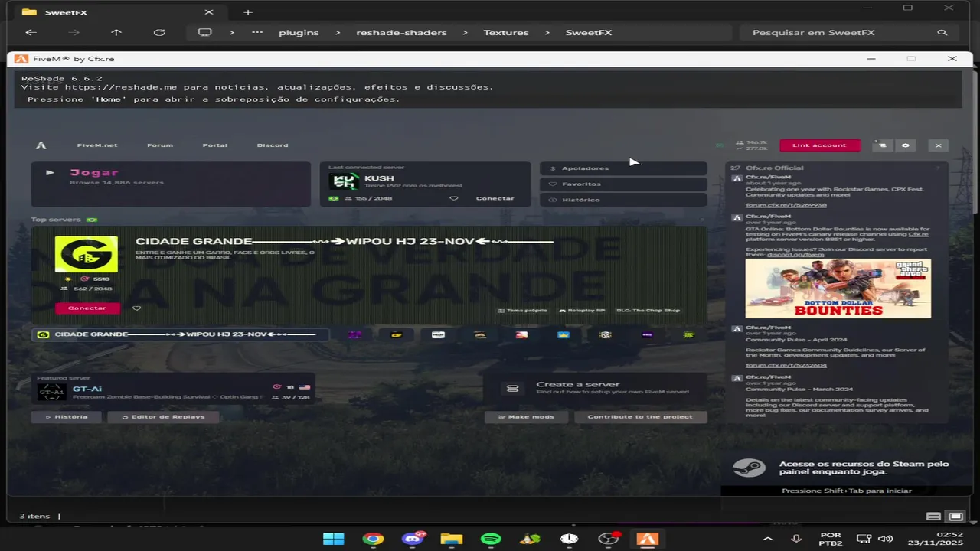980x551 pixels.
Task: Click the KUSH server logo thumbnail
Action: click(344, 181)
